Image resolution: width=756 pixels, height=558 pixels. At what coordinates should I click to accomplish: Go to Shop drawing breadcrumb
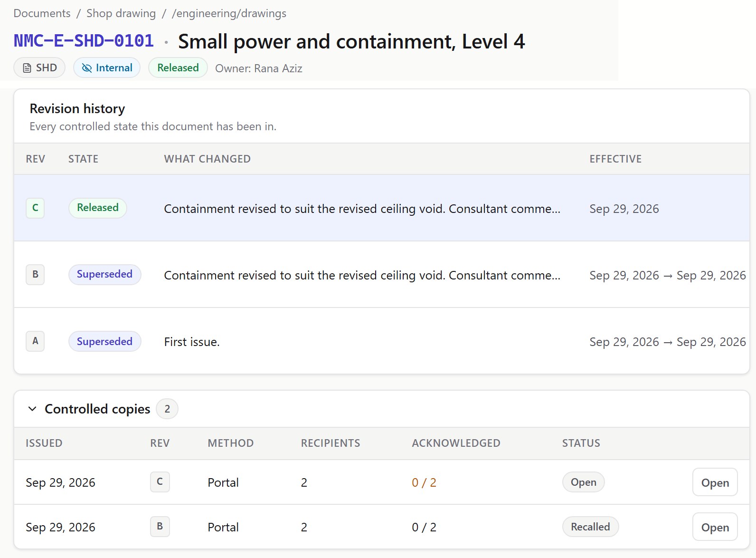(x=121, y=13)
